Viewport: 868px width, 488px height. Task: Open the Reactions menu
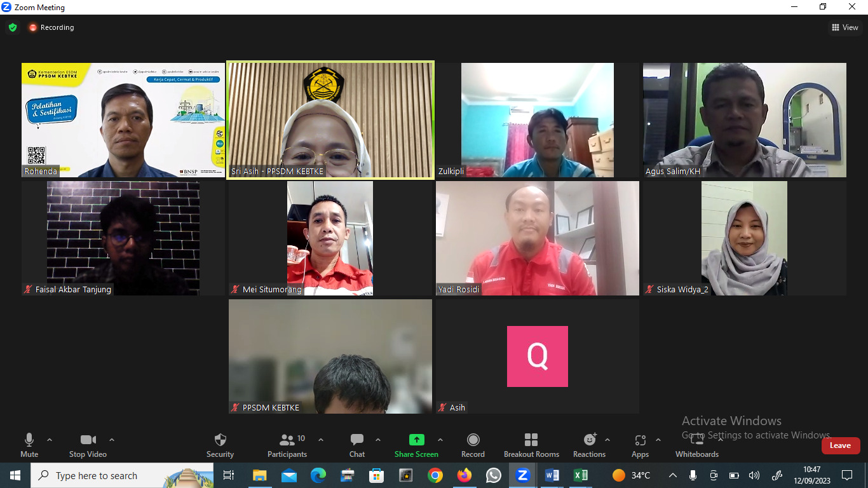(590, 440)
